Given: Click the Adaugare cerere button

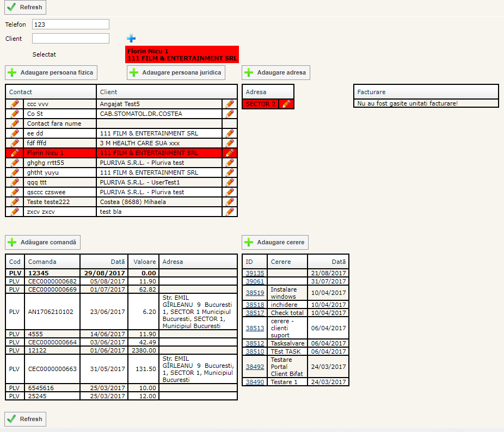Looking at the screenshot, I should pyautogui.click(x=275, y=242).
